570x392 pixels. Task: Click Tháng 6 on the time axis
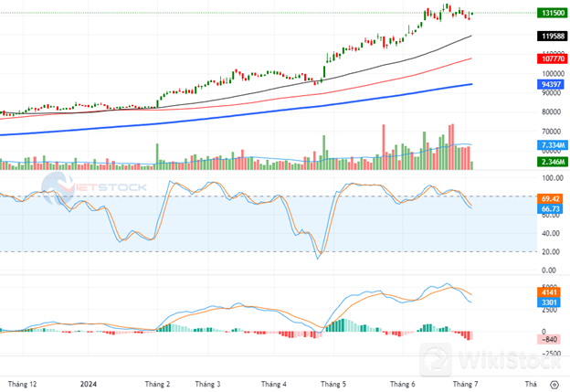[x=402, y=384]
